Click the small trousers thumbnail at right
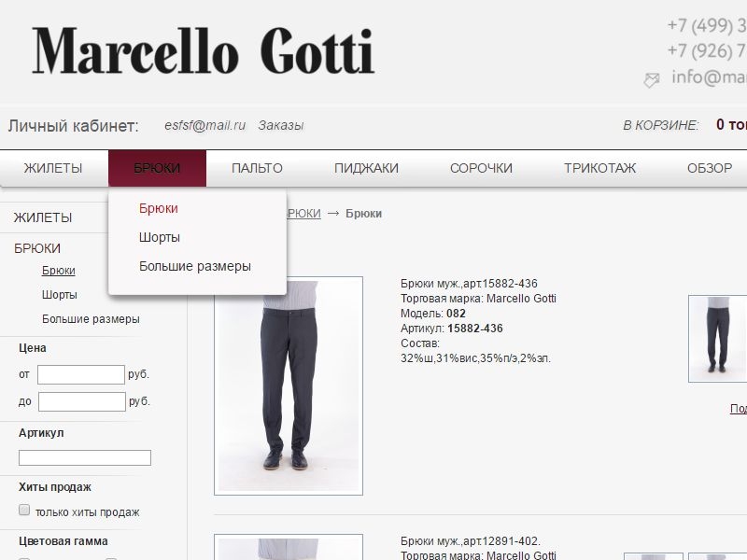 pyautogui.click(x=717, y=339)
